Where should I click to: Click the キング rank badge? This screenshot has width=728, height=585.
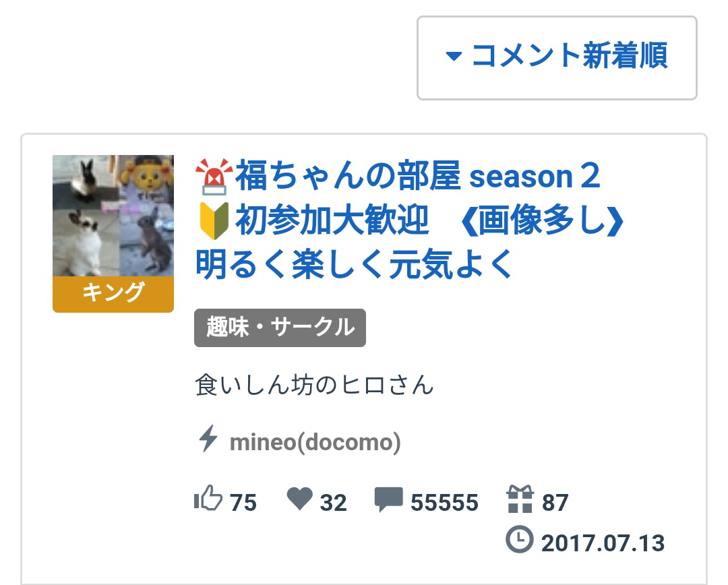[113, 294]
